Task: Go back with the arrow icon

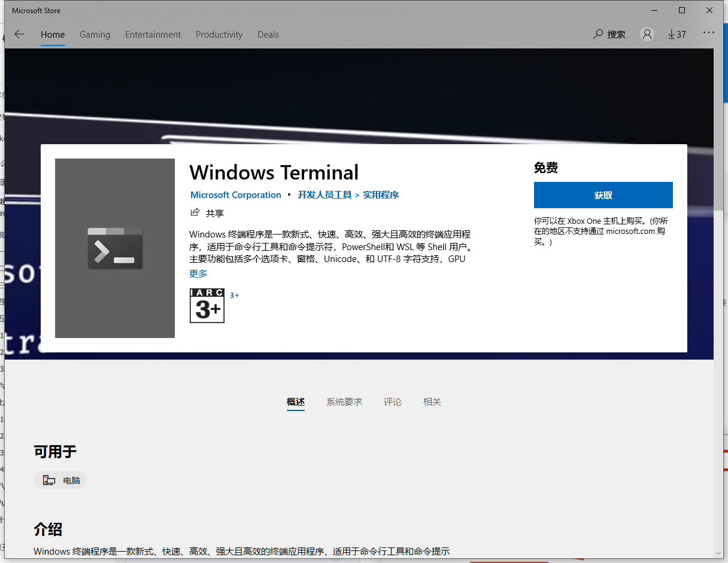Action: pyautogui.click(x=19, y=35)
